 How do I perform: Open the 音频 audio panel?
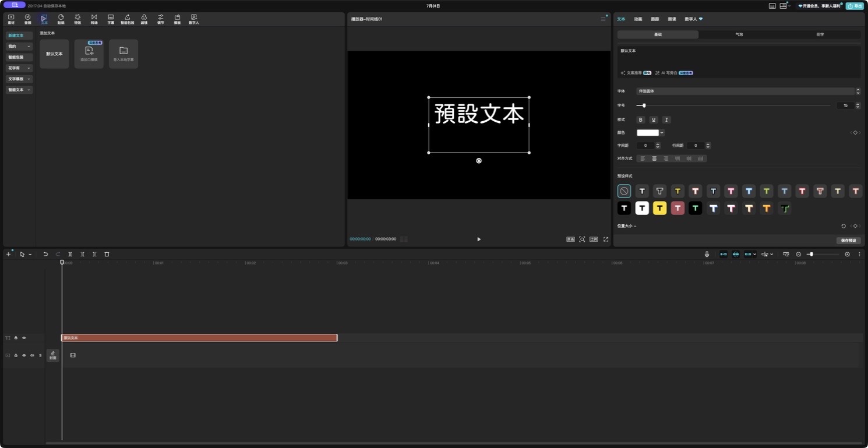point(27,19)
